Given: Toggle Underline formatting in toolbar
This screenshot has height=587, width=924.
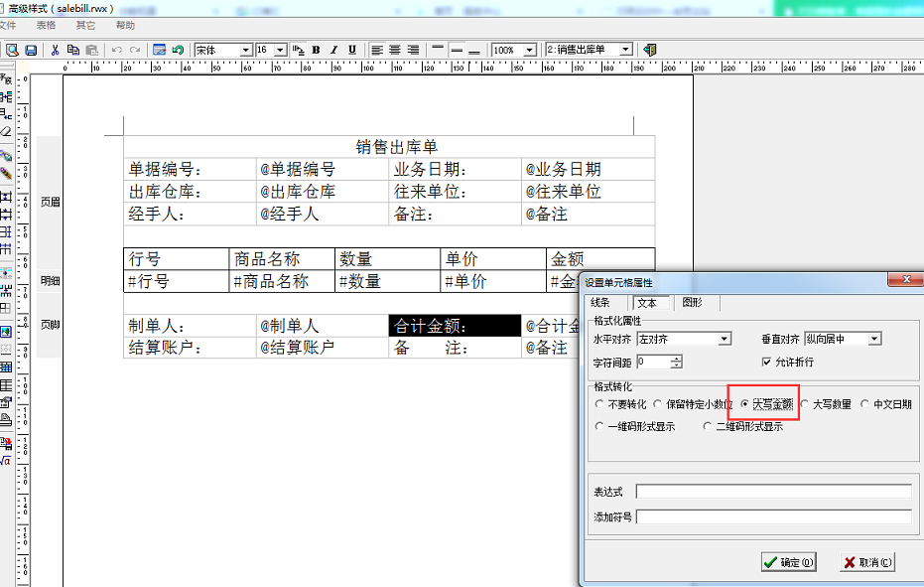Looking at the screenshot, I should click(352, 50).
